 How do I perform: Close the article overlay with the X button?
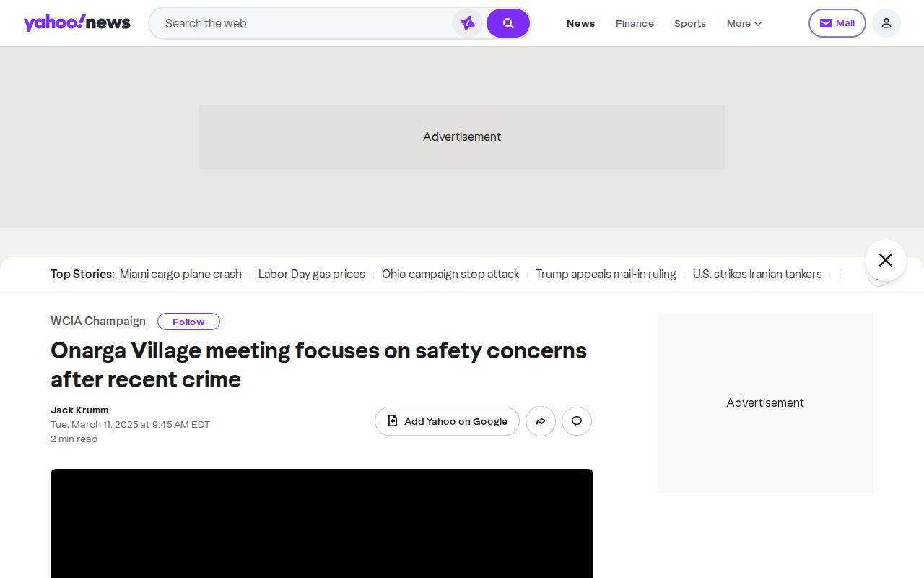click(x=886, y=260)
